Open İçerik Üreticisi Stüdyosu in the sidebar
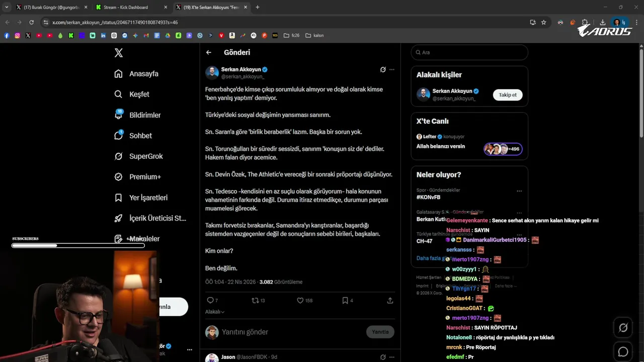This screenshot has height=362, width=644. tap(150, 218)
